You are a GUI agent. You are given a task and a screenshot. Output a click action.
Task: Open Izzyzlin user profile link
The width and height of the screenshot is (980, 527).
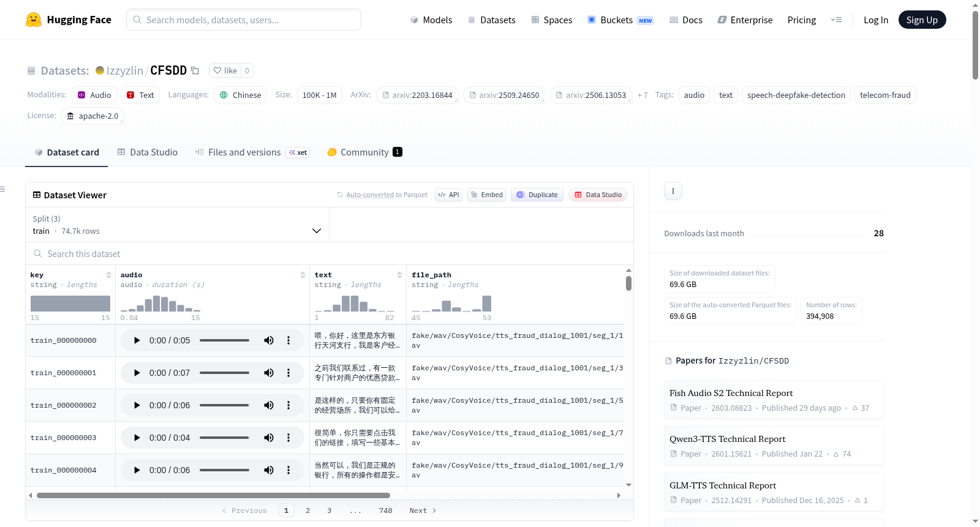coord(125,70)
